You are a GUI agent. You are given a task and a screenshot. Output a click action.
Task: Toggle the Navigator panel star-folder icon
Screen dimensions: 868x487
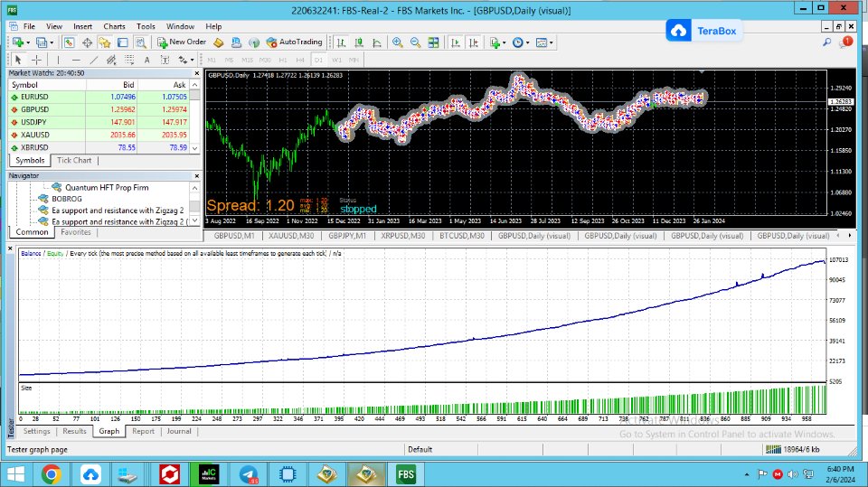[105, 42]
